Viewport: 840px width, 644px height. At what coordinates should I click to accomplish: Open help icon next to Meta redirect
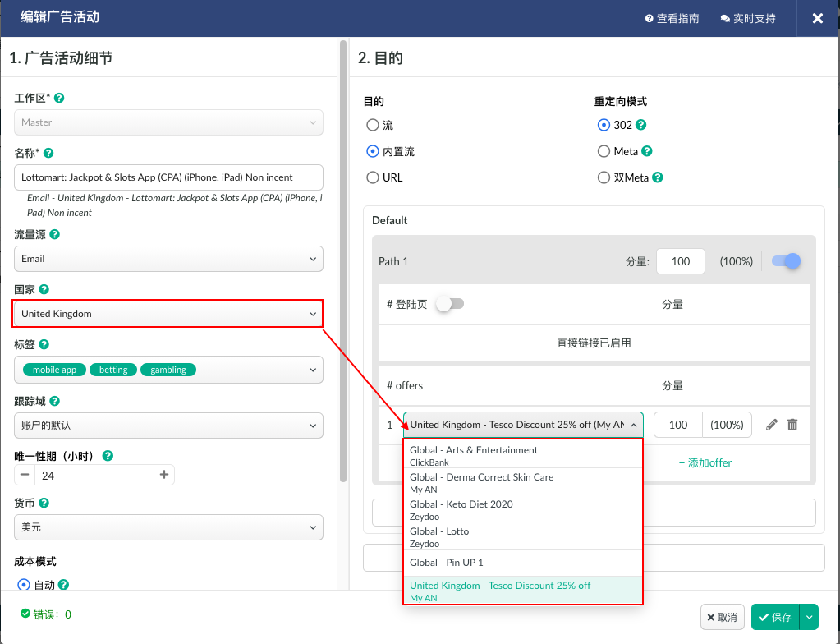pos(646,151)
